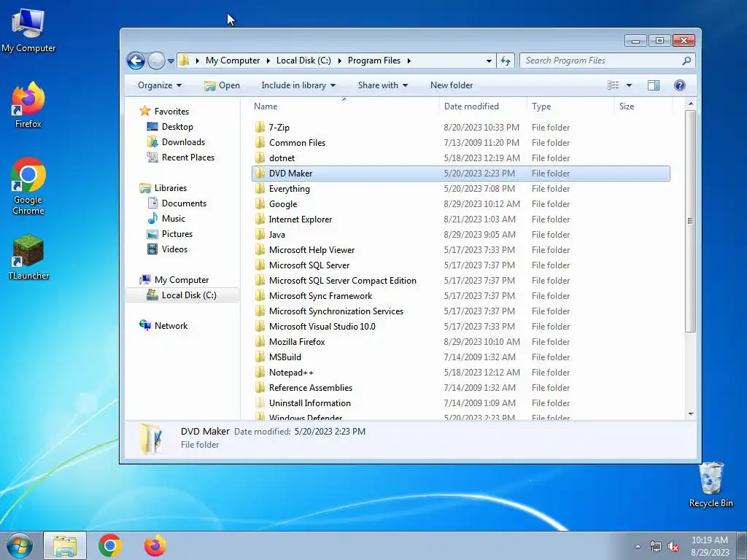Click the Firefox desktop shortcut
The image size is (747, 560).
(28, 105)
